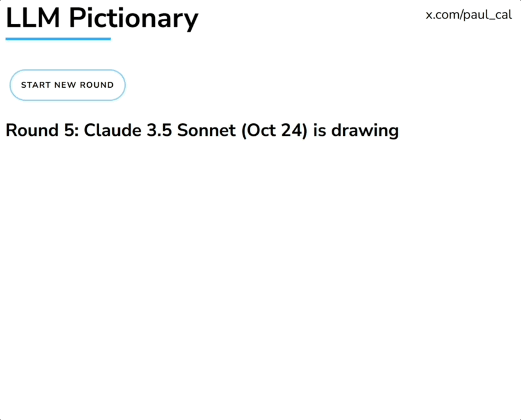Click the word "ROUND" on the round button
521x420 pixels.
[x=97, y=85]
